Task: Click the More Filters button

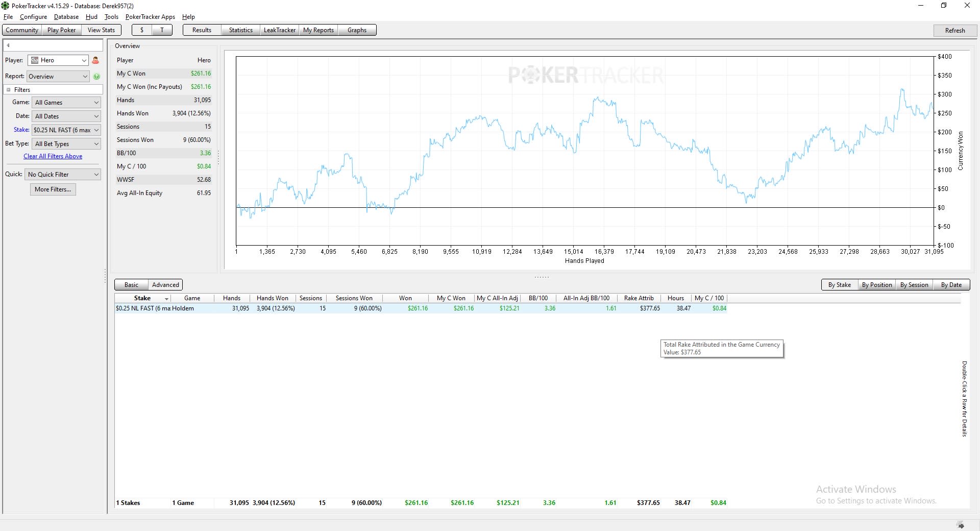Action: point(53,189)
